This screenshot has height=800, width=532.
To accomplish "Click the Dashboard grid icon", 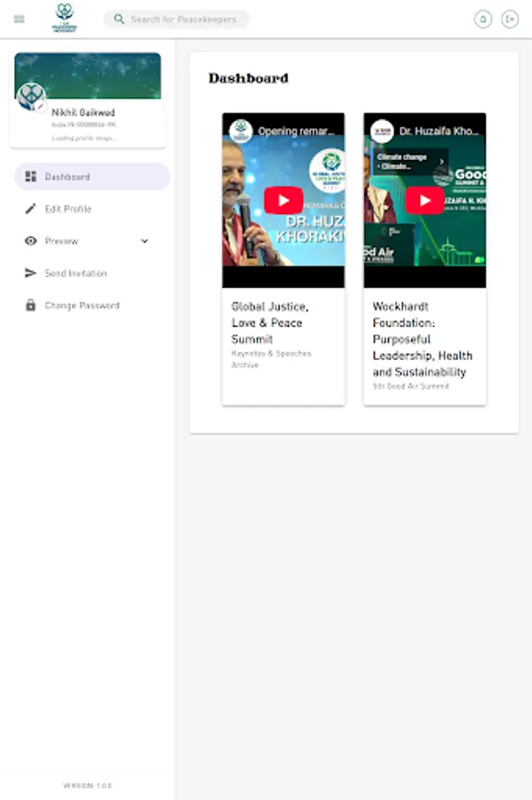I will [x=30, y=177].
